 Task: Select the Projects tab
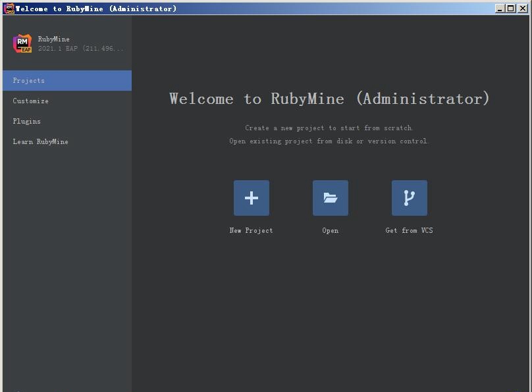67,81
